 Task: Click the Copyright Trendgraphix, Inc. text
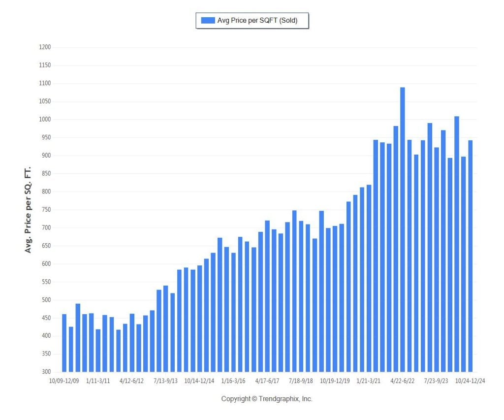click(x=267, y=399)
